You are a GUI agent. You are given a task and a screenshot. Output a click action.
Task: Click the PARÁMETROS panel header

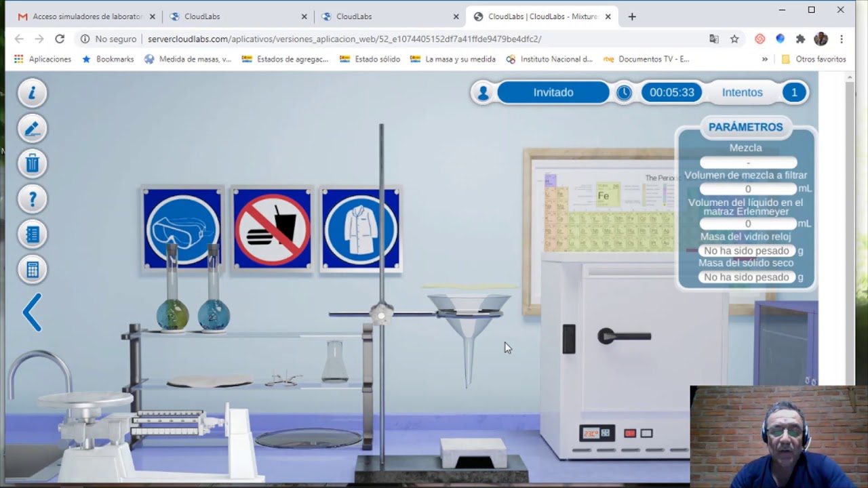click(x=745, y=127)
